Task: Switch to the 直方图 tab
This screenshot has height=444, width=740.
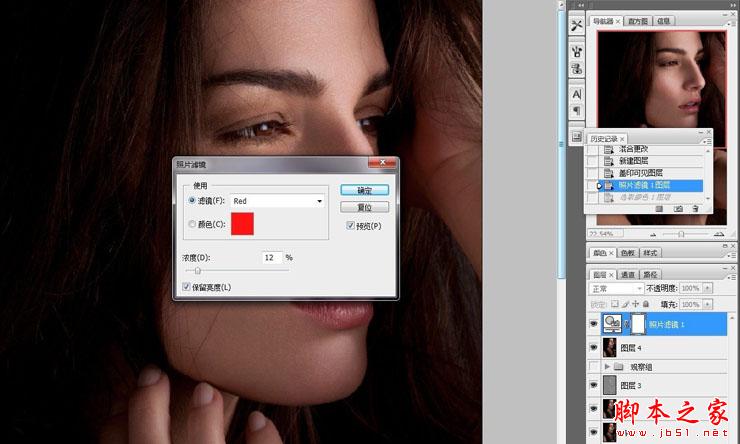Action: point(638,21)
